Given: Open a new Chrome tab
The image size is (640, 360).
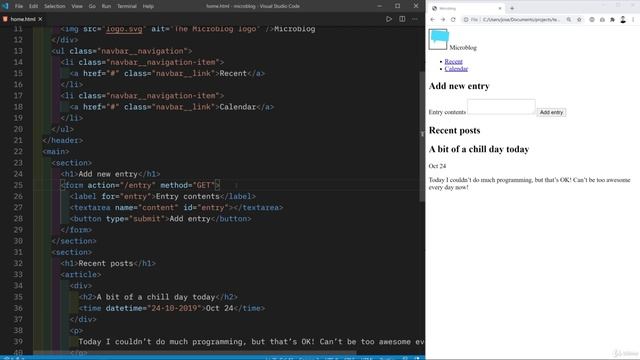Looking at the screenshot, I should click(x=512, y=8).
